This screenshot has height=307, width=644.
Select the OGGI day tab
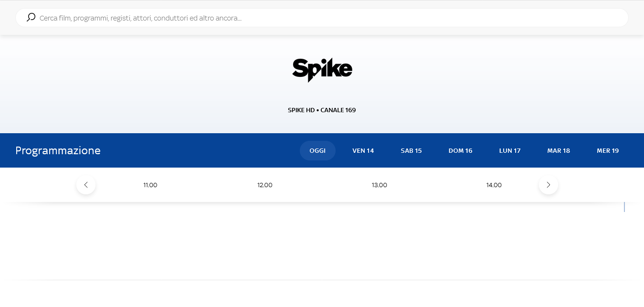317,150
